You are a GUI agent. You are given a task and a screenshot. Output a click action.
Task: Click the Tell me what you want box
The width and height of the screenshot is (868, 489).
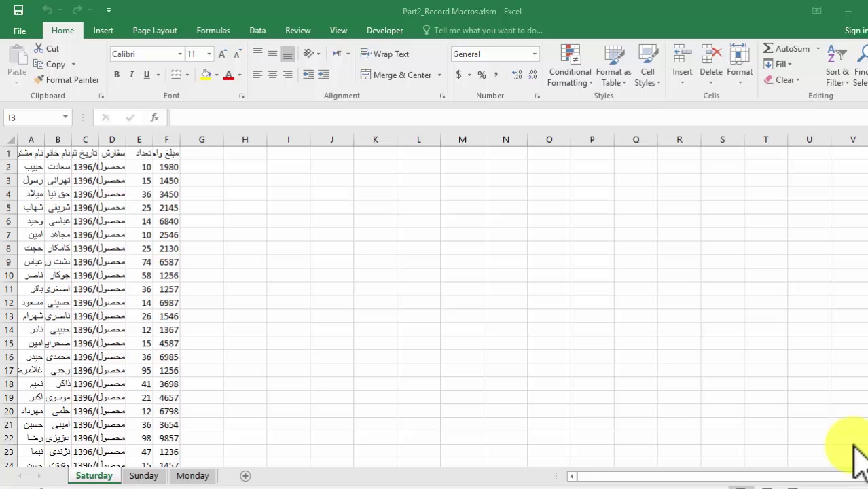point(488,31)
